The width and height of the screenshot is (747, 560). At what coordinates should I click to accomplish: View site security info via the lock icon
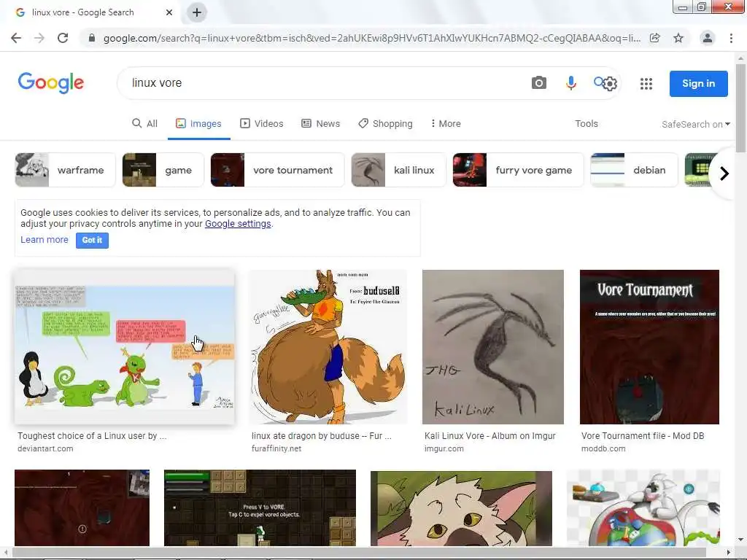coord(92,38)
